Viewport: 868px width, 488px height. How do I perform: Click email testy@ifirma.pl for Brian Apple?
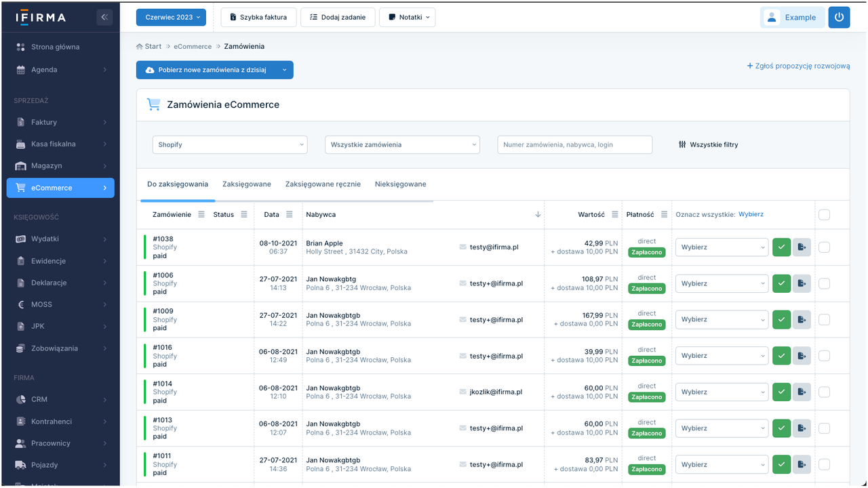point(494,247)
